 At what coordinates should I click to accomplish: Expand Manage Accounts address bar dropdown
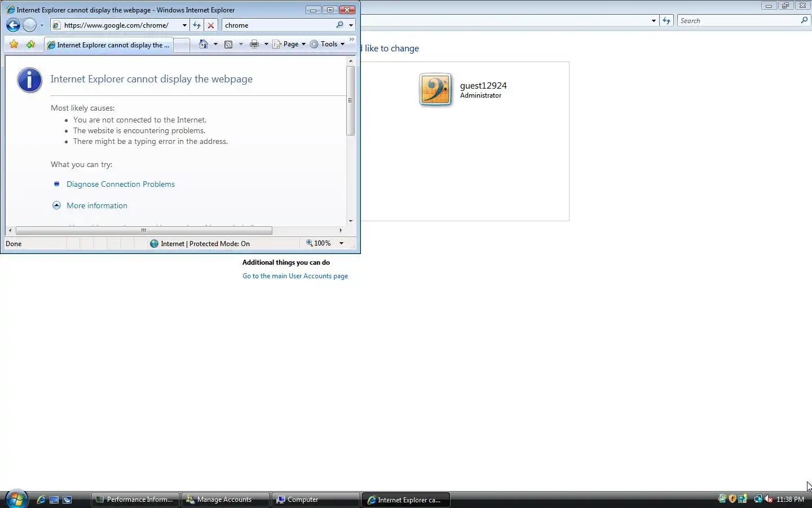coord(654,21)
